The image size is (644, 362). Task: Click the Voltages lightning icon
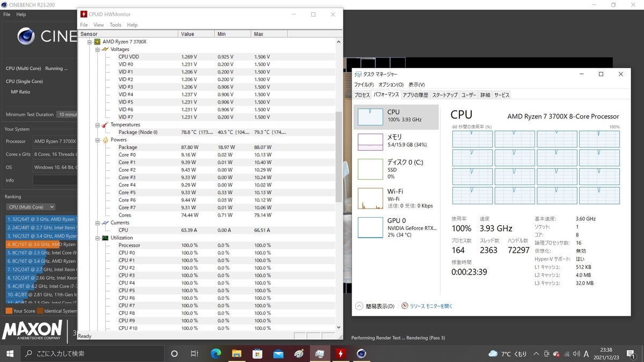105,49
